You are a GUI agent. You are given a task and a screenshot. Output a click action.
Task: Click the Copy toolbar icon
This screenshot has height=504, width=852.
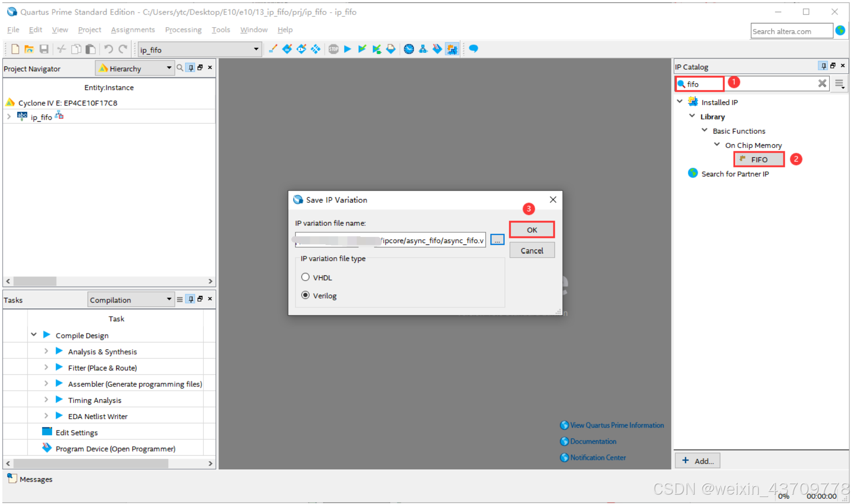click(x=76, y=49)
